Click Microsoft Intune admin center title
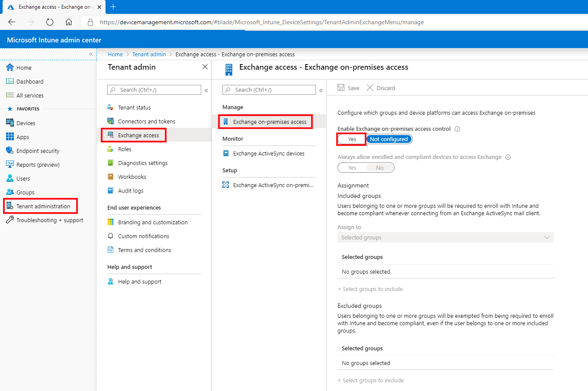The image size is (588, 391). pyautogui.click(x=54, y=40)
